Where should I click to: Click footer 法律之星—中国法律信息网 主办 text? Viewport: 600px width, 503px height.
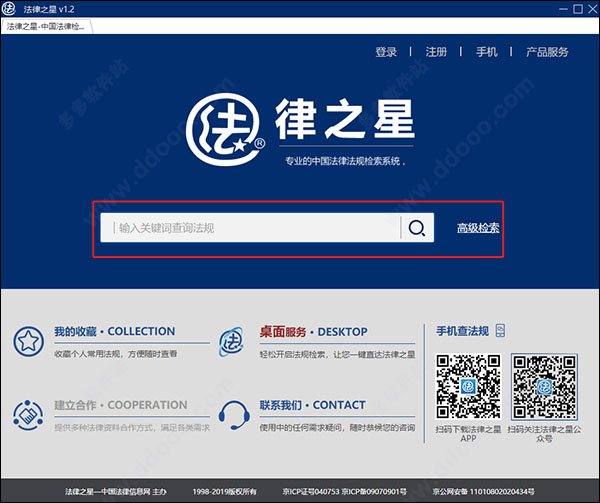coord(116,492)
